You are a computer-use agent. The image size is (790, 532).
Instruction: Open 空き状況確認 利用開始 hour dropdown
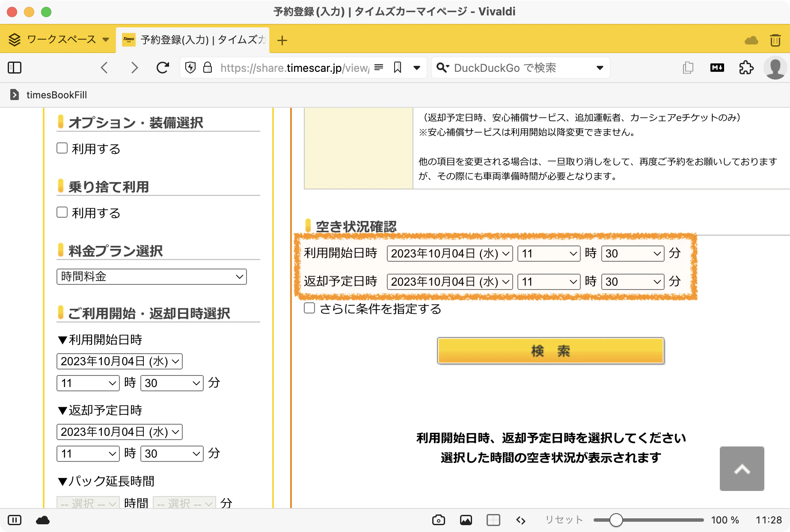tap(549, 254)
